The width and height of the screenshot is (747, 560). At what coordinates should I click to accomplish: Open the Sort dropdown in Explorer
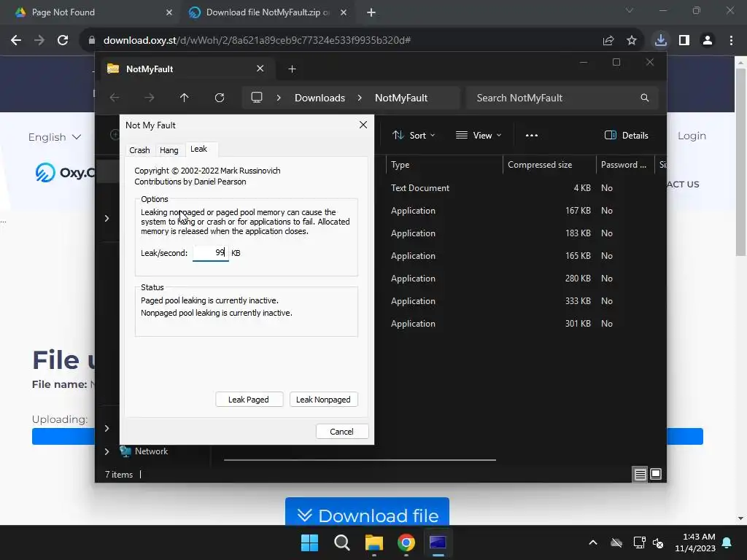[414, 135]
